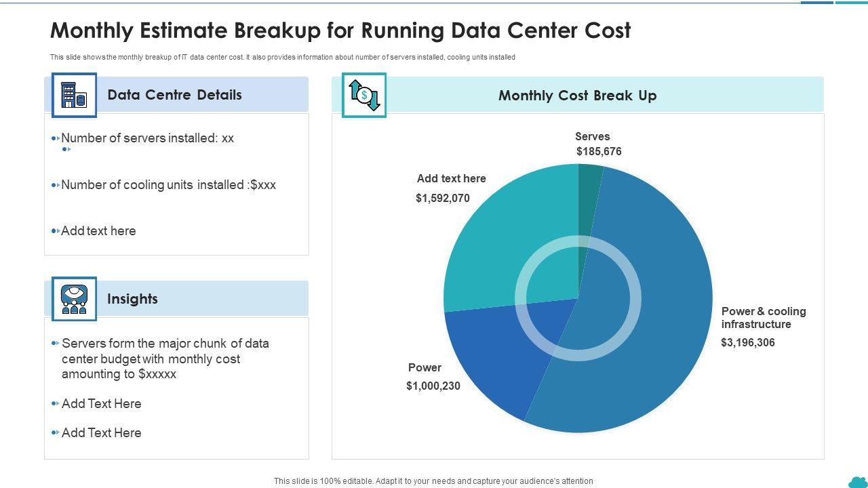Click bullet arrow beside cooling units text
Image resolution: width=868 pixels, height=488 pixels.
pos(56,185)
